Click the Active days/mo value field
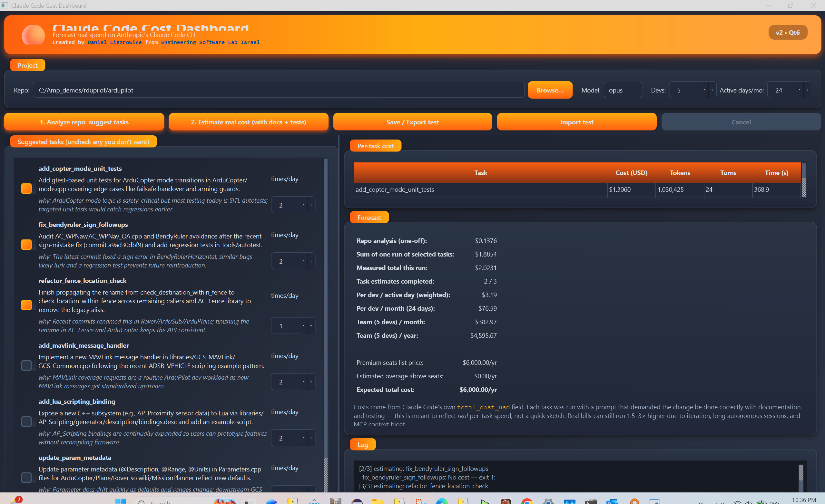This screenshot has height=504, width=825. (x=781, y=90)
